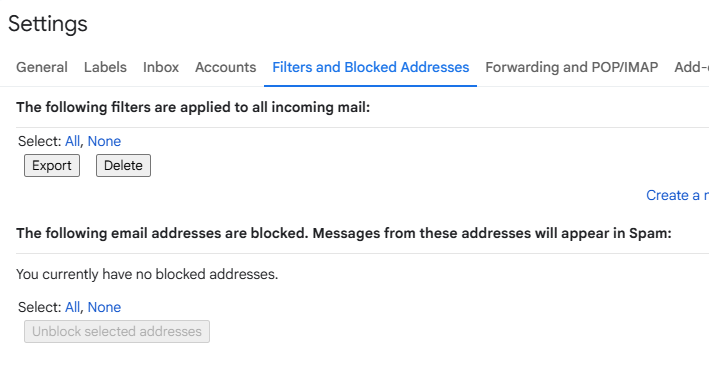Screen dimensions: 709x365
Task: Select All filters for incoming mail
Action: pos(72,141)
